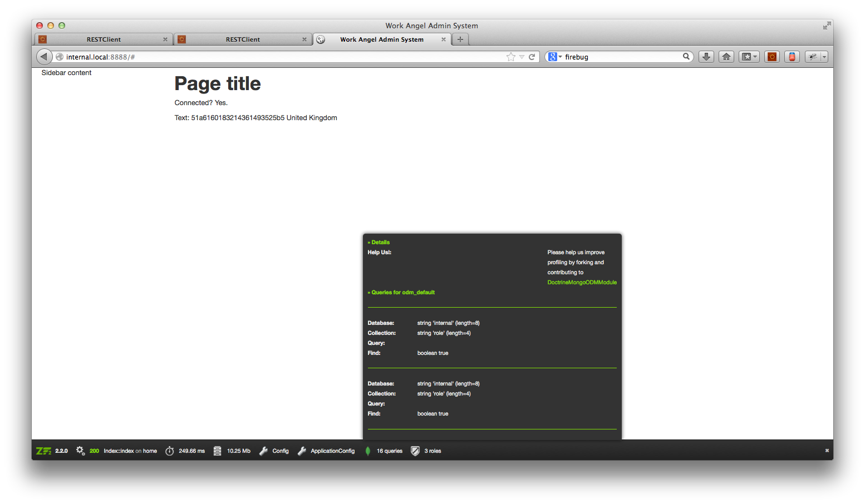This screenshot has width=865, height=504.
Task: Open the Config wrench icon
Action: point(263,451)
